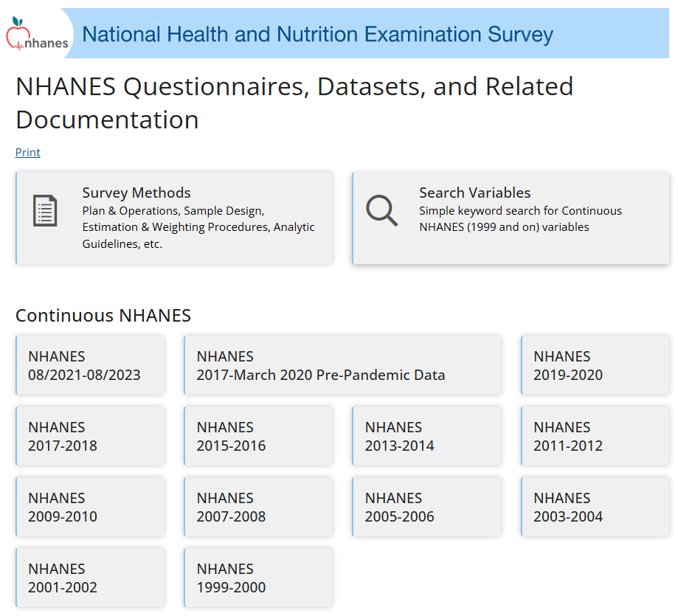Click the NHANES apple logo
The width and height of the screenshot is (678, 616).
[37, 34]
